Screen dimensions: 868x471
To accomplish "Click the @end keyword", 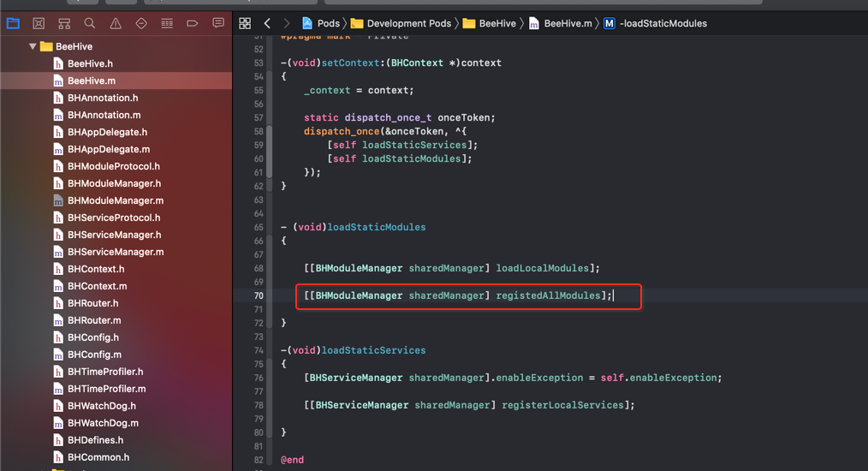I will click(292, 460).
